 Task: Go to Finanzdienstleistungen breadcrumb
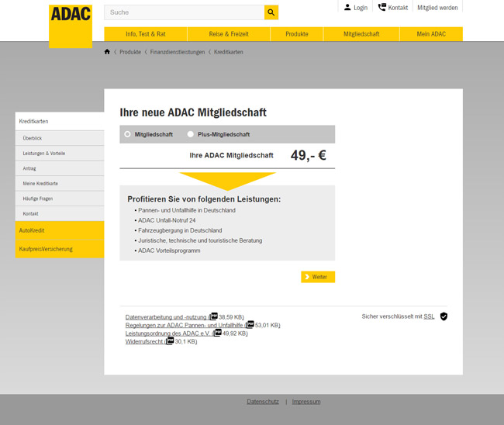pyautogui.click(x=178, y=52)
